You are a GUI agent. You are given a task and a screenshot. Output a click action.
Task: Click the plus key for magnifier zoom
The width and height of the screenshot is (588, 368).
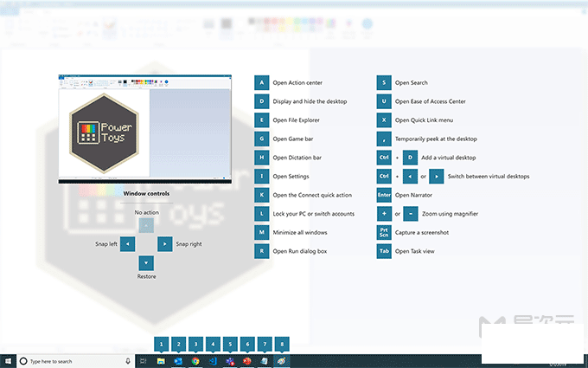click(384, 214)
